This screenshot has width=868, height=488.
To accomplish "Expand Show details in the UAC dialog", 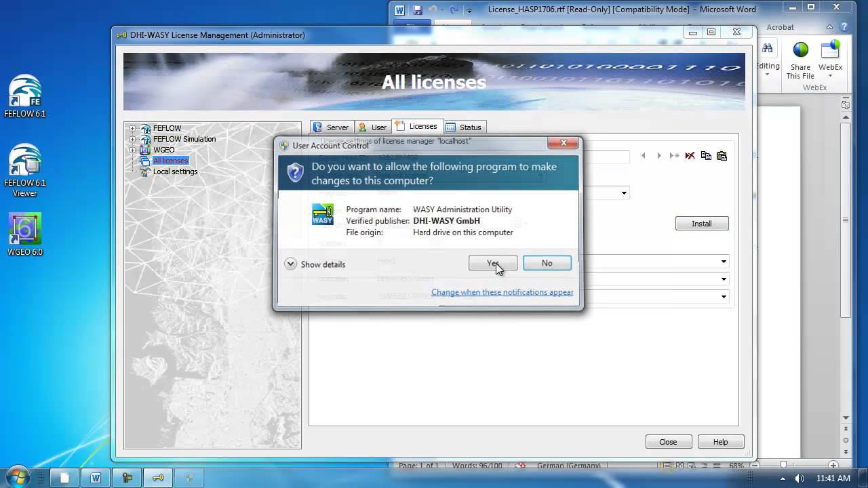I will 315,264.
